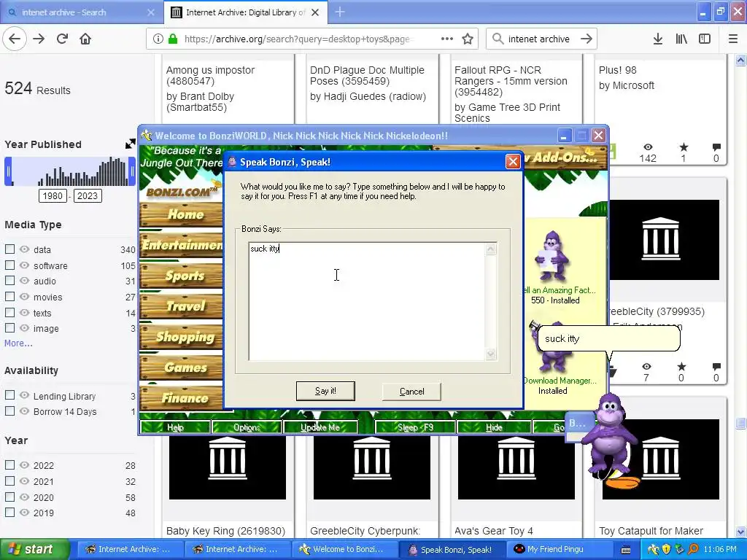Open Sports in BonziWORLD sidebar

[181, 276]
